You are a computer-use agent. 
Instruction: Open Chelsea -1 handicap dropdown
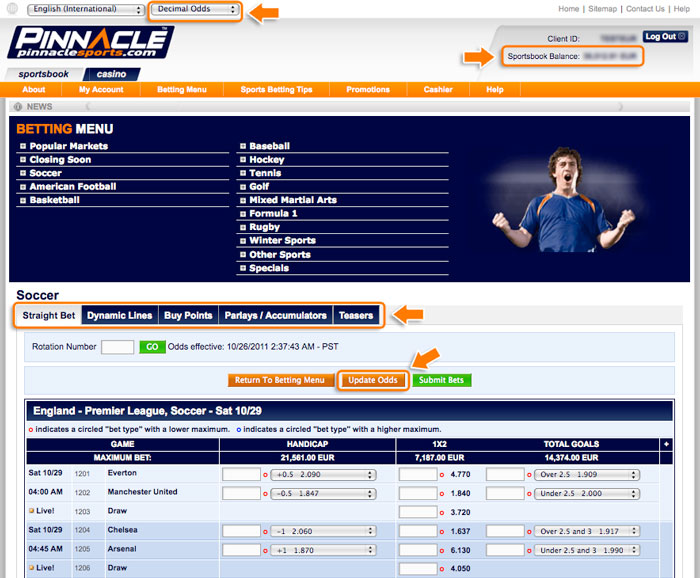click(x=323, y=531)
